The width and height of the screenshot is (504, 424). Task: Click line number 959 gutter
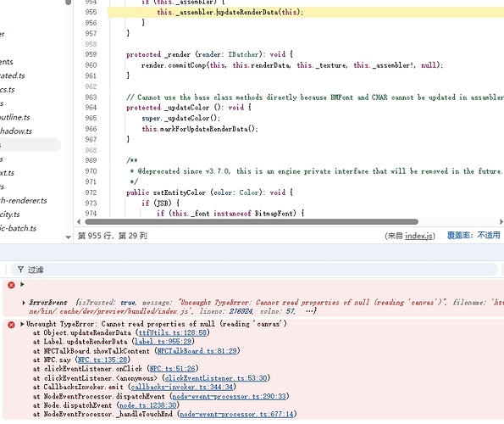click(91, 54)
